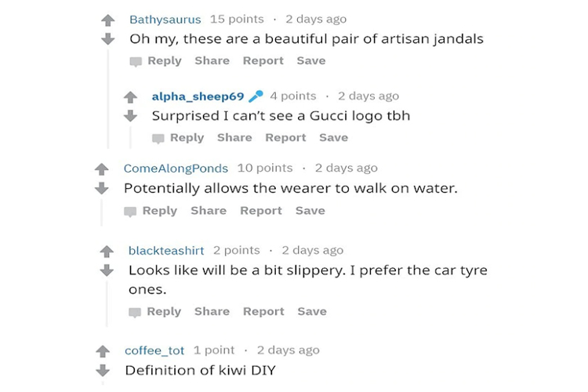Viewport: 588px width, 392px height.
Task: Downvote blackteashirt's slippery comment
Action: point(107,270)
